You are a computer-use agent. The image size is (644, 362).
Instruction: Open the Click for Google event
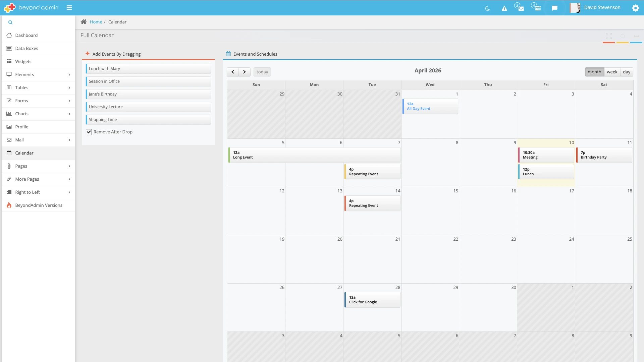[372, 300]
